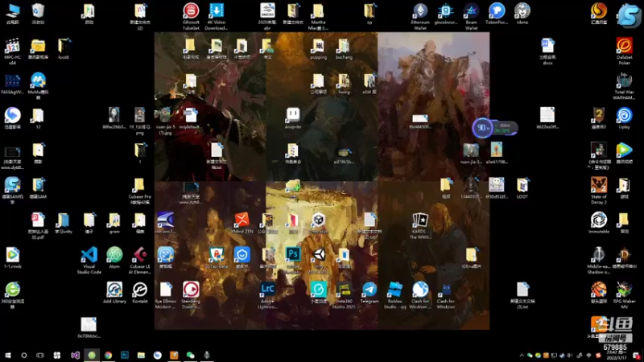Open Task View on taskbar
Image resolution: width=644 pixels, height=362 pixels.
[39, 355]
